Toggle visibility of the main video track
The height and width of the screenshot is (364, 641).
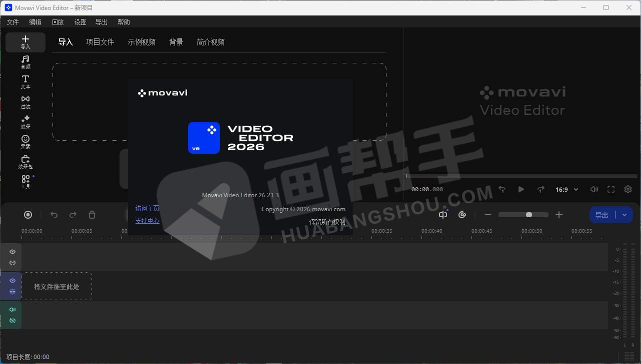[12, 281]
